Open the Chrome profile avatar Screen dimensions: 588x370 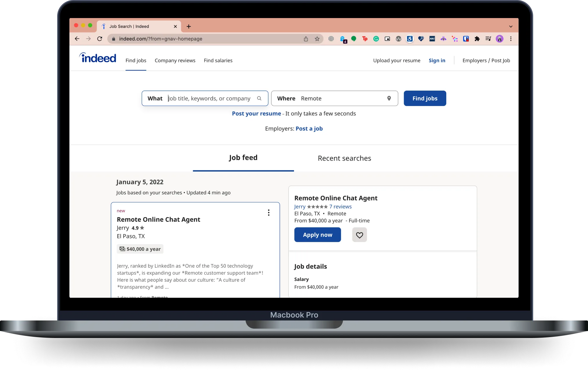click(500, 39)
